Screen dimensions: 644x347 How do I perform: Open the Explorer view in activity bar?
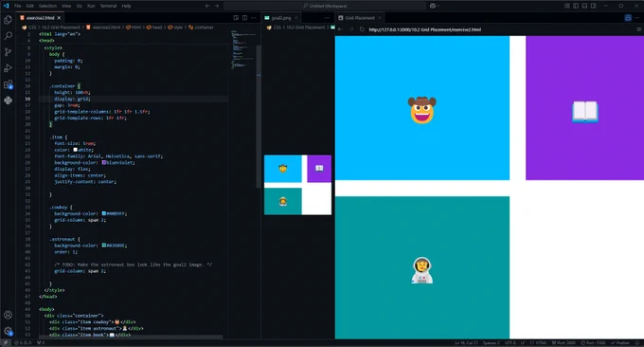click(8, 20)
